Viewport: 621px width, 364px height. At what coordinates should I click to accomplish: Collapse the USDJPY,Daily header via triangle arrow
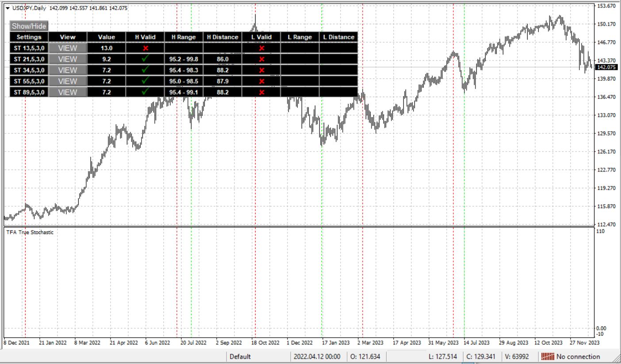tap(8, 7)
